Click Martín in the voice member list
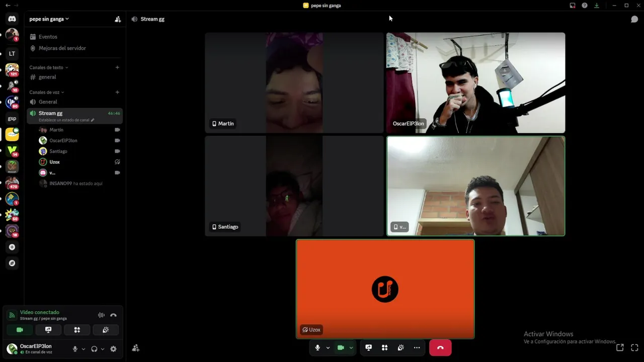Viewport: 644px width, 362px height. coord(79,130)
